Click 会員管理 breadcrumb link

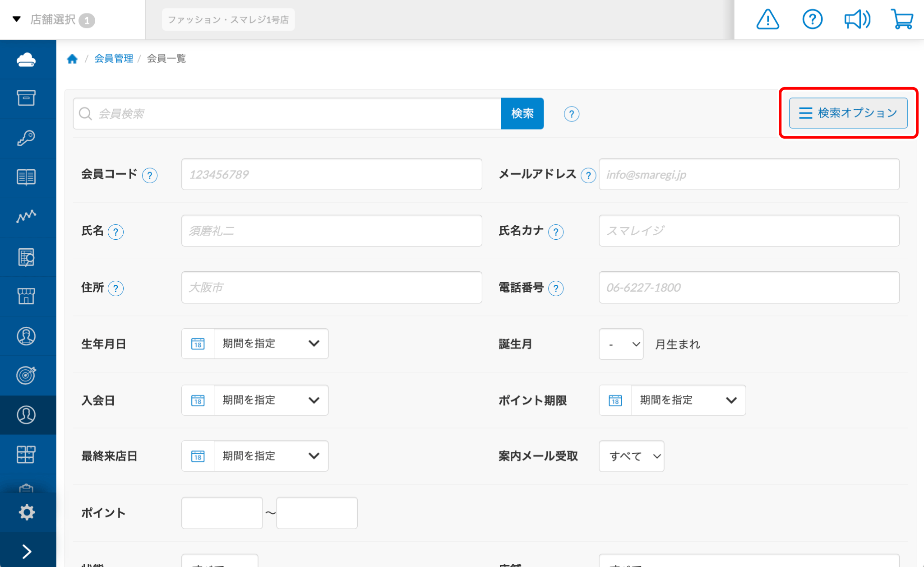[x=114, y=59]
